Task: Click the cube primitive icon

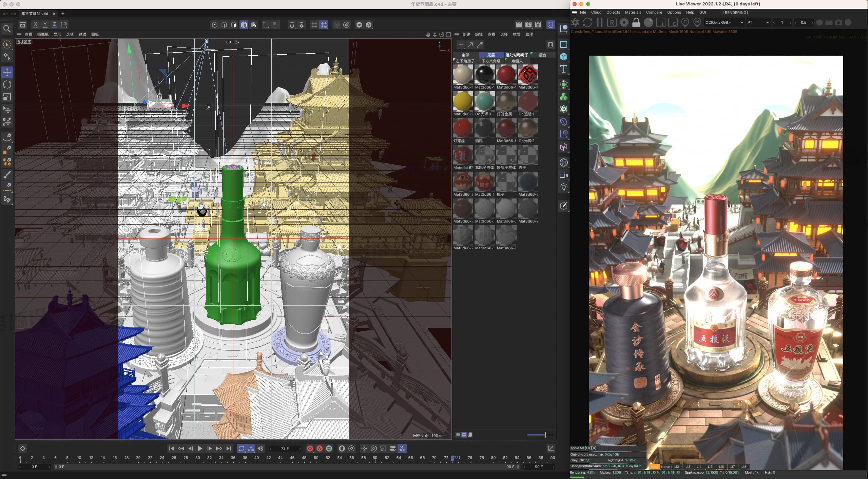Action: click(x=564, y=57)
